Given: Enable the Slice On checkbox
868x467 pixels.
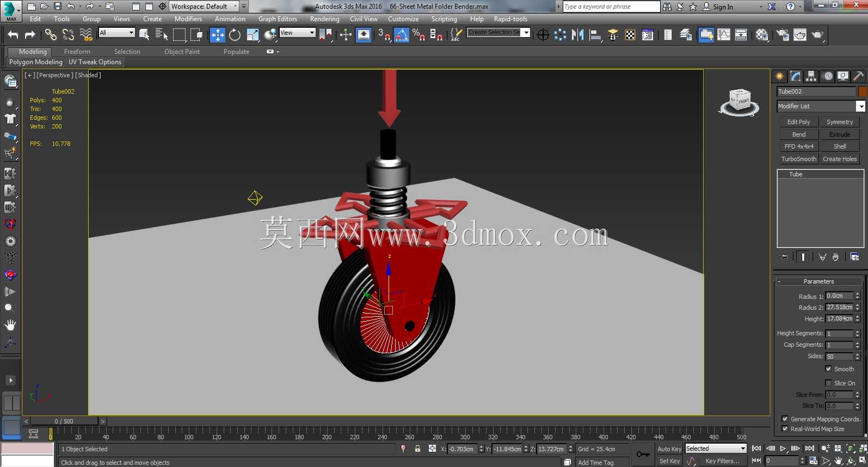Looking at the screenshot, I should click(828, 383).
